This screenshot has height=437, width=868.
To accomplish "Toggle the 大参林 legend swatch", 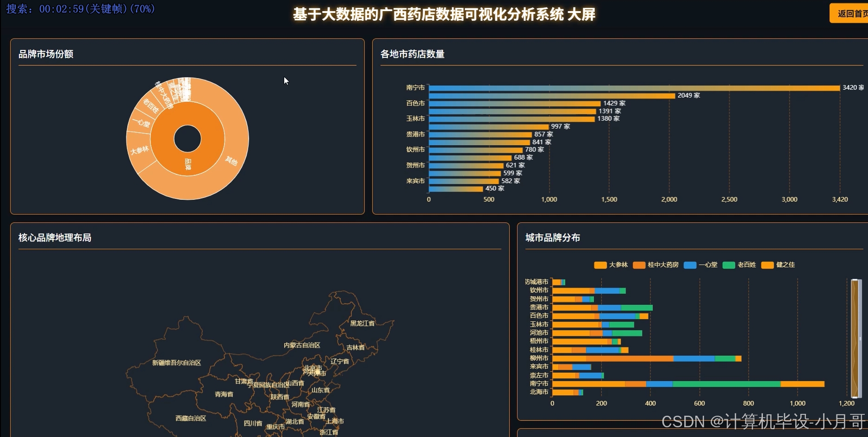I will (600, 265).
